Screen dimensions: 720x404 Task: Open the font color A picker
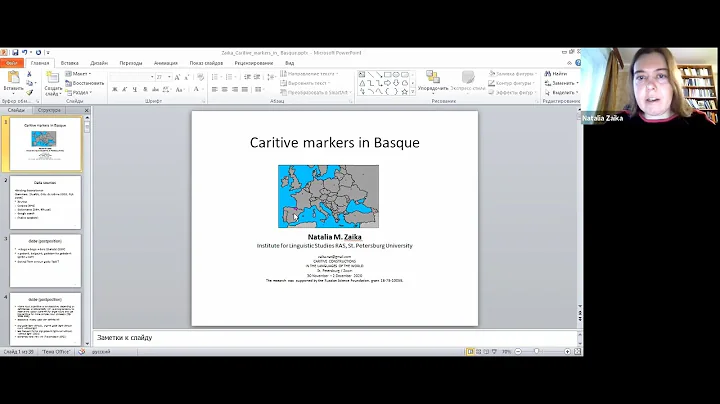click(197, 90)
